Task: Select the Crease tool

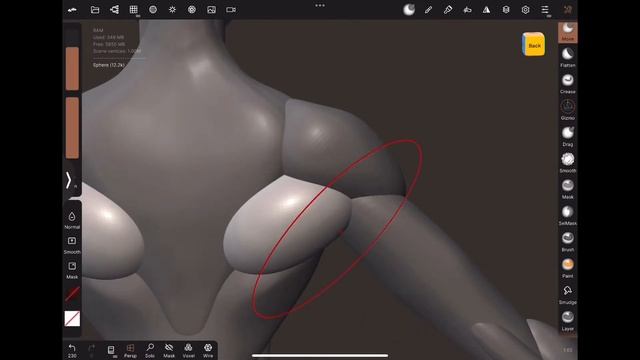Action: click(x=568, y=84)
